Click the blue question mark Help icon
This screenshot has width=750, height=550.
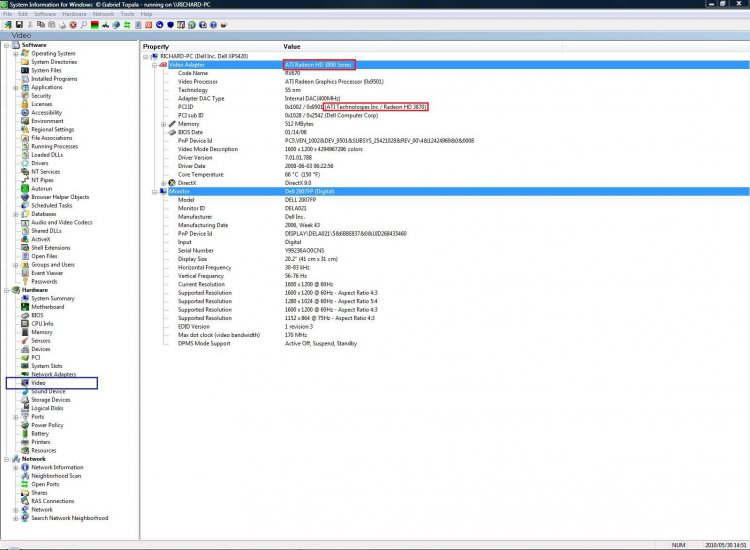(x=213, y=24)
